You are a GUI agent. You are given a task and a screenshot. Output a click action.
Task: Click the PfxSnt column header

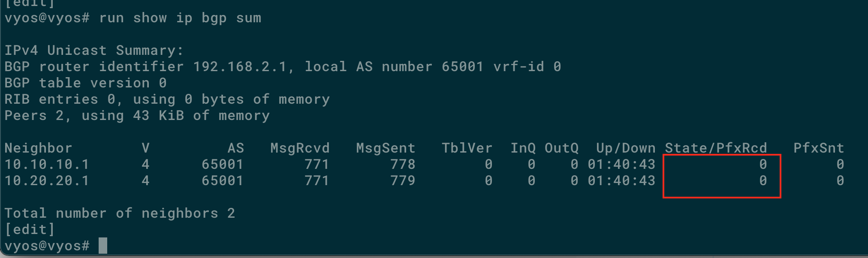click(819, 148)
